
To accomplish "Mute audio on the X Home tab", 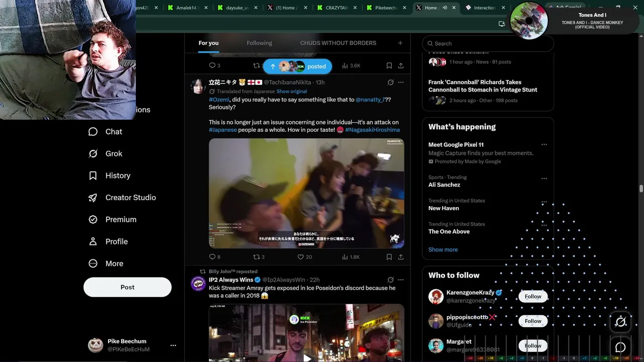I will [x=445, y=8].
